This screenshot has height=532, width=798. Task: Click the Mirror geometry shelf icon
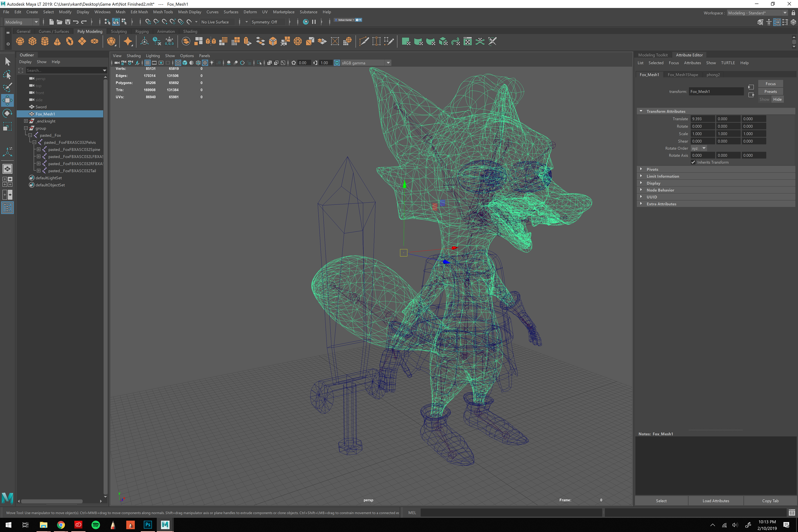tap(211, 41)
